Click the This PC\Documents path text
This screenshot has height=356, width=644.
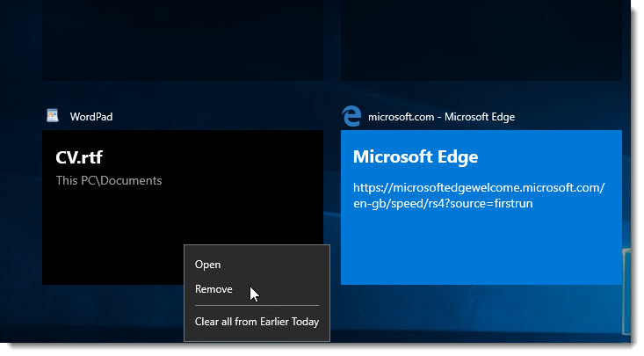109,180
